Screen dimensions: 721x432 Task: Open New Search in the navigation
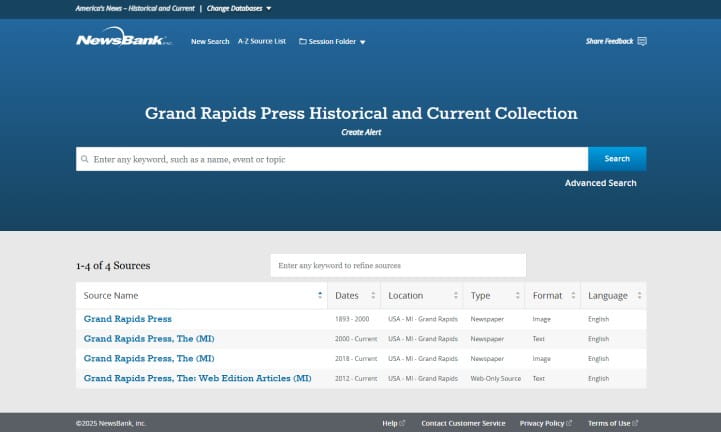click(x=210, y=41)
